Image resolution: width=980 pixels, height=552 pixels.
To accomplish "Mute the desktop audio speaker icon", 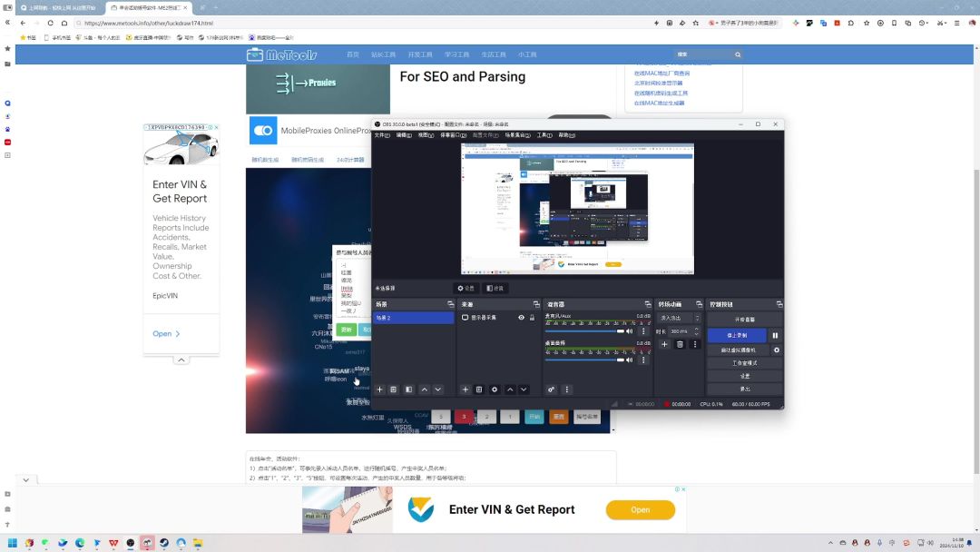I will pyautogui.click(x=630, y=360).
